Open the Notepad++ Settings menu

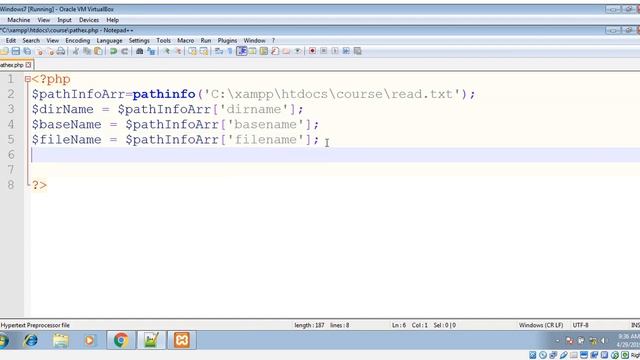[x=139, y=40]
